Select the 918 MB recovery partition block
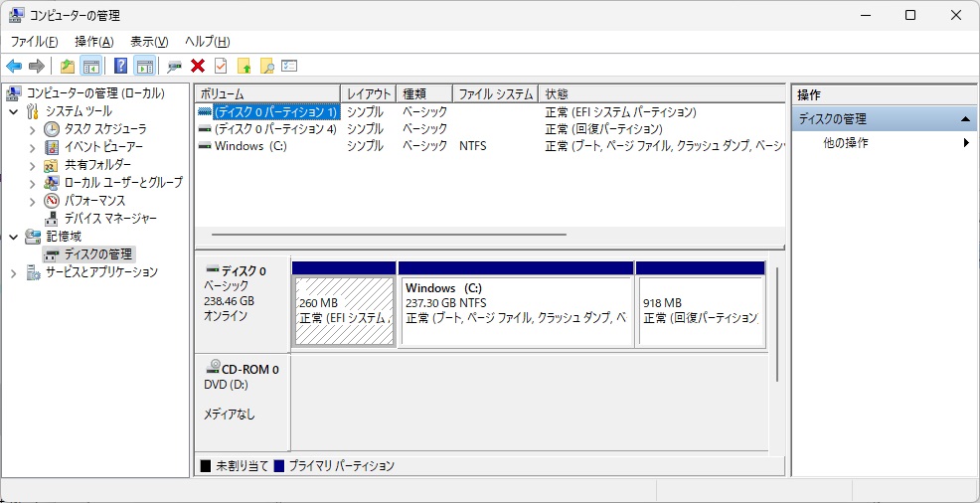Image resolution: width=980 pixels, height=503 pixels. click(x=701, y=311)
